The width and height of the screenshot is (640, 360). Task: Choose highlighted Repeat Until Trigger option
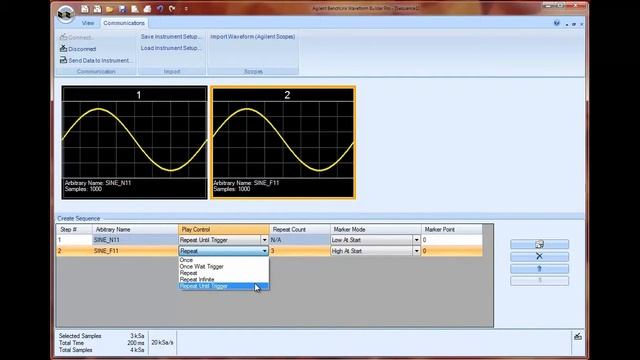(224, 286)
